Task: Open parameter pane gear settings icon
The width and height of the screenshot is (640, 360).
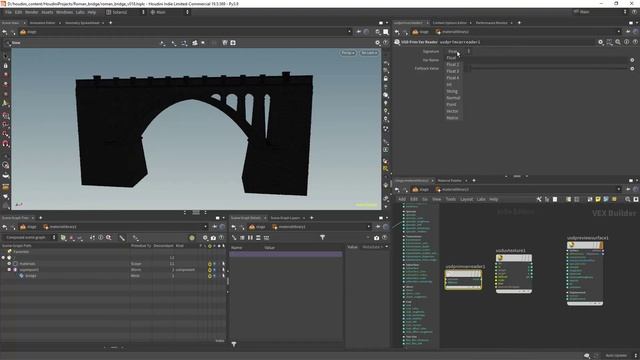Action: 600,42
